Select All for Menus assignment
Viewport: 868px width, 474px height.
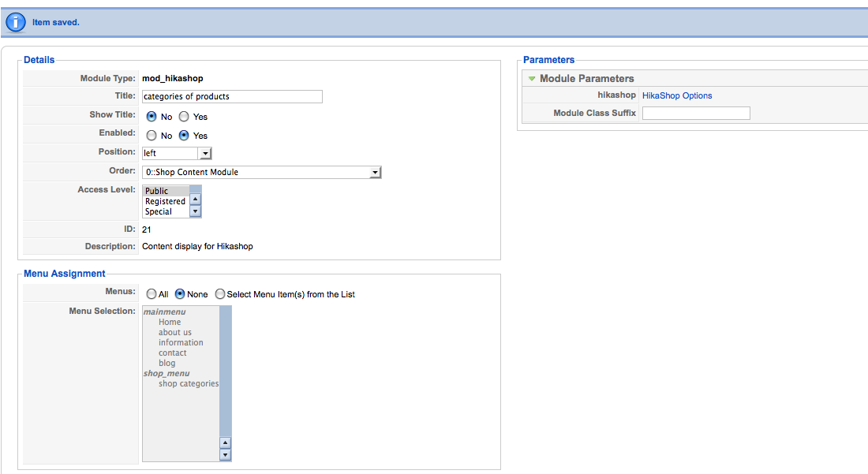pyautogui.click(x=152, y=294)
